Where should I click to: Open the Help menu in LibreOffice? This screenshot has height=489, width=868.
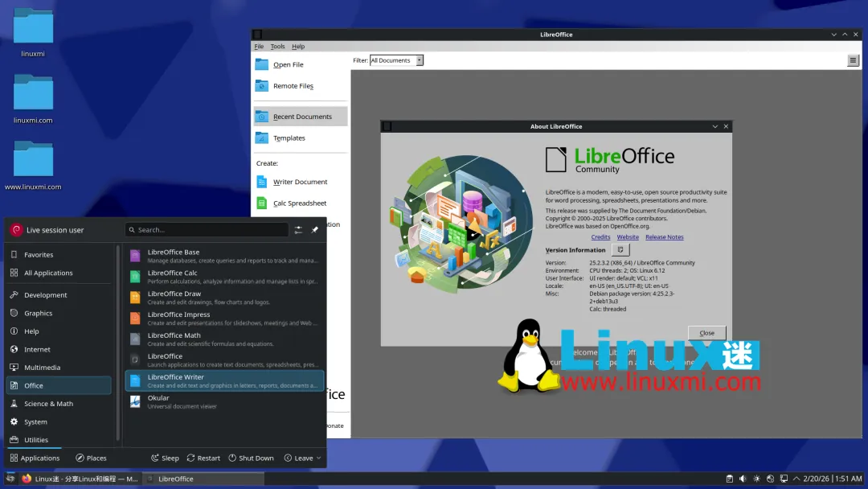pyautogui.click(x=298, y=47)
